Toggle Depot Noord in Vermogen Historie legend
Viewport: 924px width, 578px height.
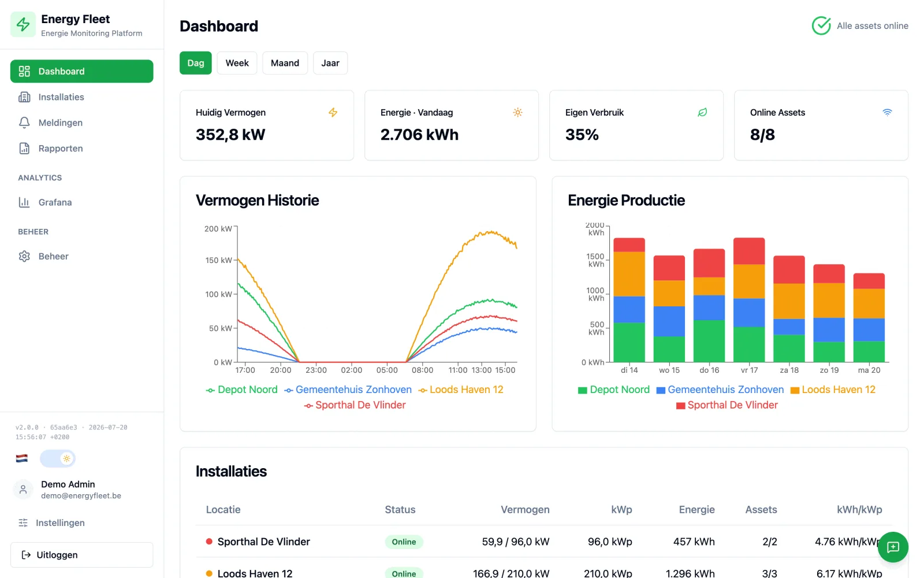pos(242,390)
